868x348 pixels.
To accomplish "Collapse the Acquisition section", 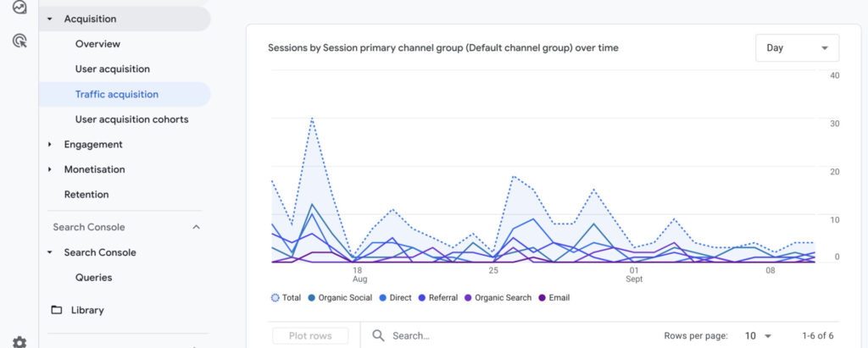I will coord(50,19).
